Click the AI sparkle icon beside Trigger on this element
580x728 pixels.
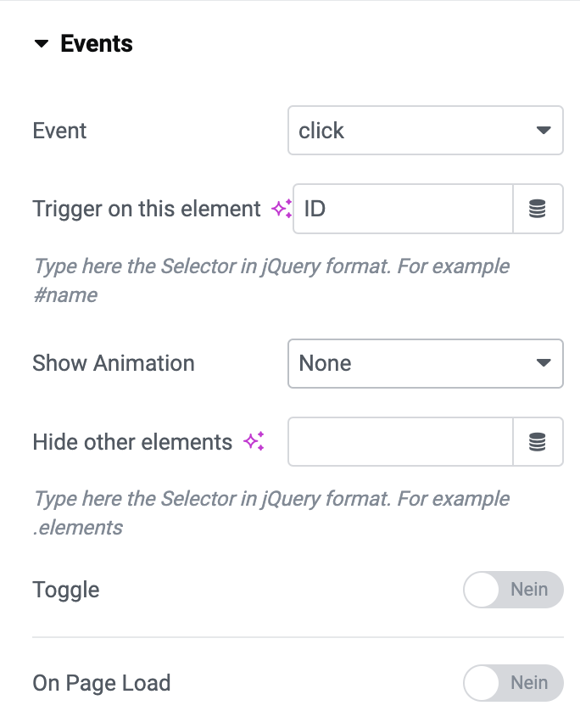(282, 209)
